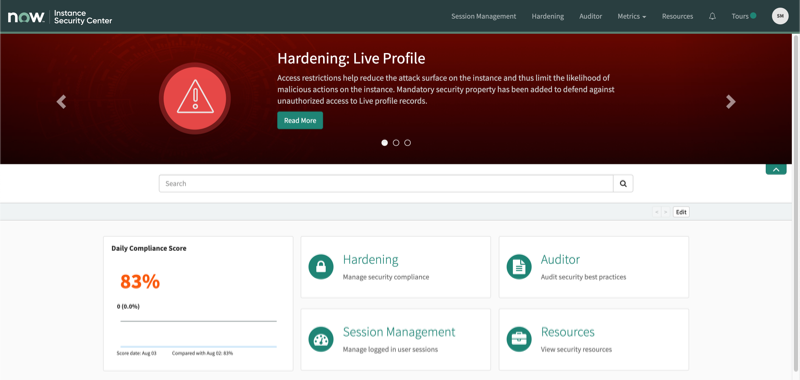The image size is (800, 380).
Task: Click the 83% compliance score
Action: [140, 282]
